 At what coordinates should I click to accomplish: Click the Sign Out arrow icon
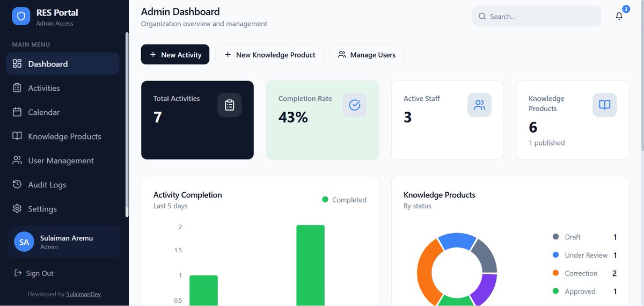point(18,273)
